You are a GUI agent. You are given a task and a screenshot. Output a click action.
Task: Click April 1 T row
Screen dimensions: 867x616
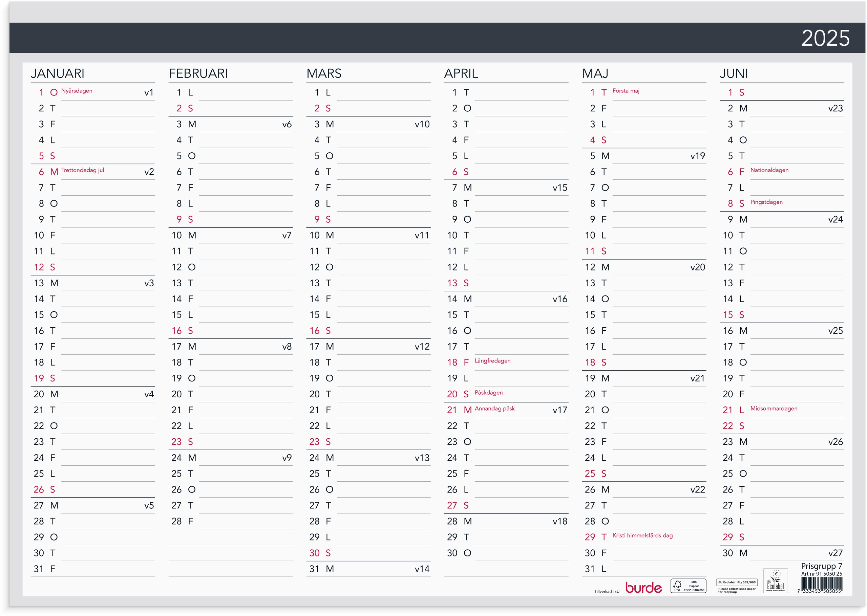click(x=506, y=92)
